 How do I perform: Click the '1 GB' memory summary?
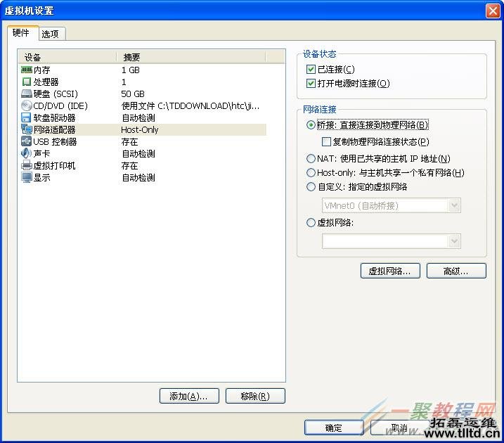pyautogui.click(x=131, y=70)
